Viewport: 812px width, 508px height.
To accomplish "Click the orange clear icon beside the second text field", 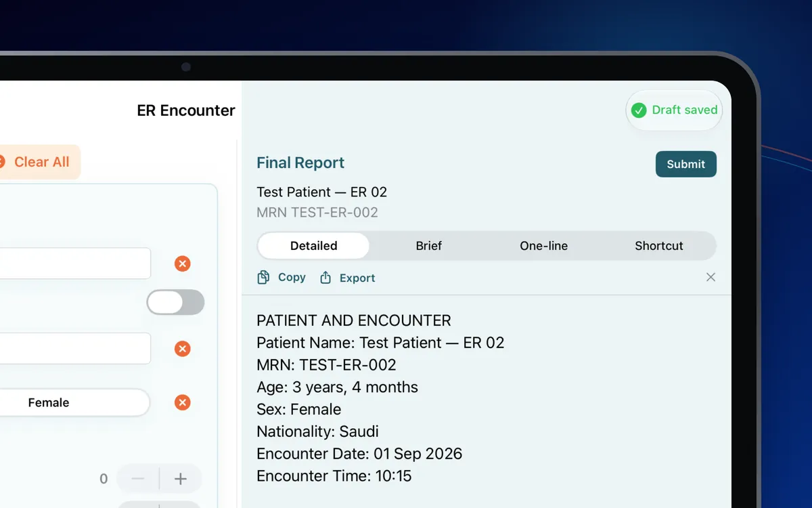I will [182, 349].
